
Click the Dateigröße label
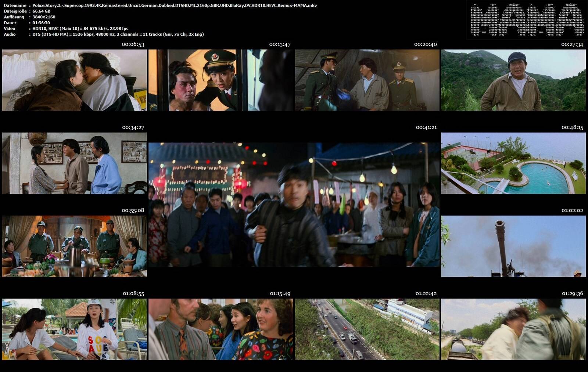pos(15,11)
